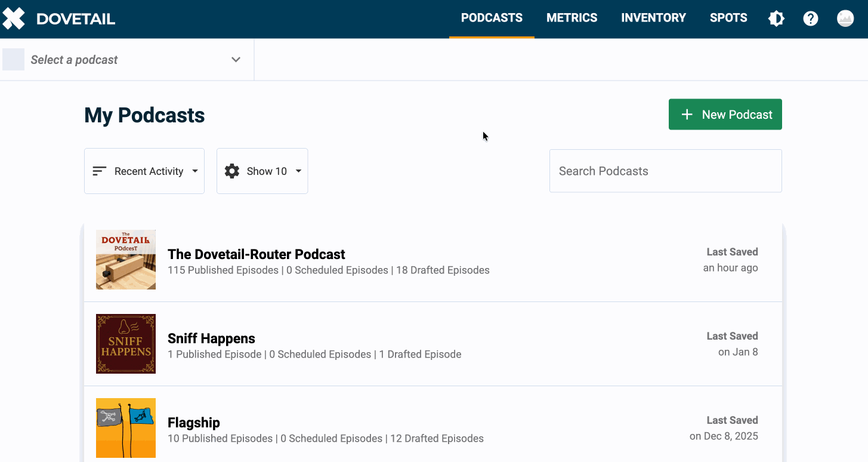Open the user account avatar menu

point(845,19)
